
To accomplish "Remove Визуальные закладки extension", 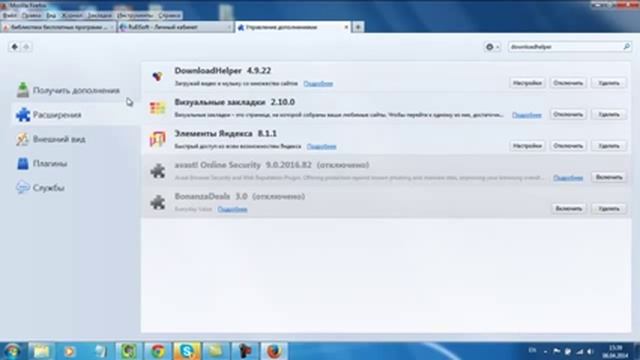I will [609, 114].
